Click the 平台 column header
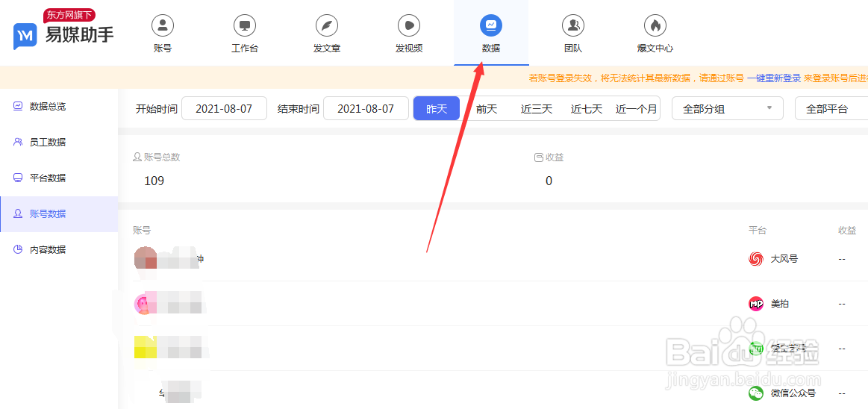 pyautogui.click(x=758, y=231)
